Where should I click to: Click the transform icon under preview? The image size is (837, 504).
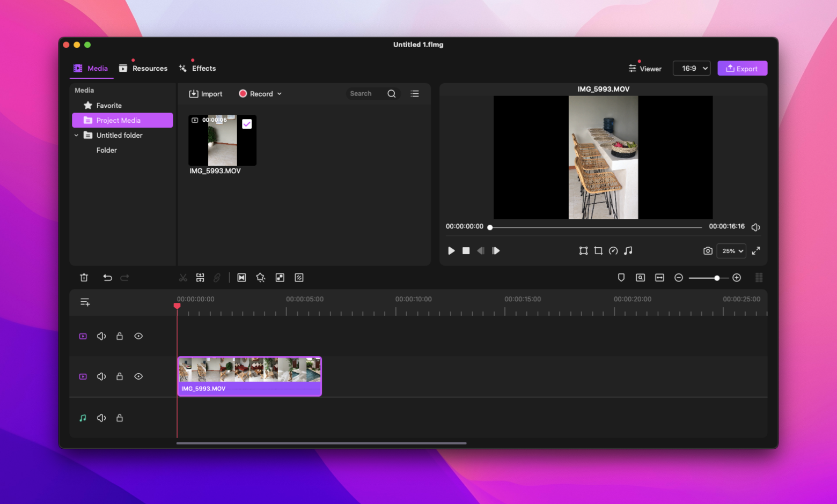(583, 251)
